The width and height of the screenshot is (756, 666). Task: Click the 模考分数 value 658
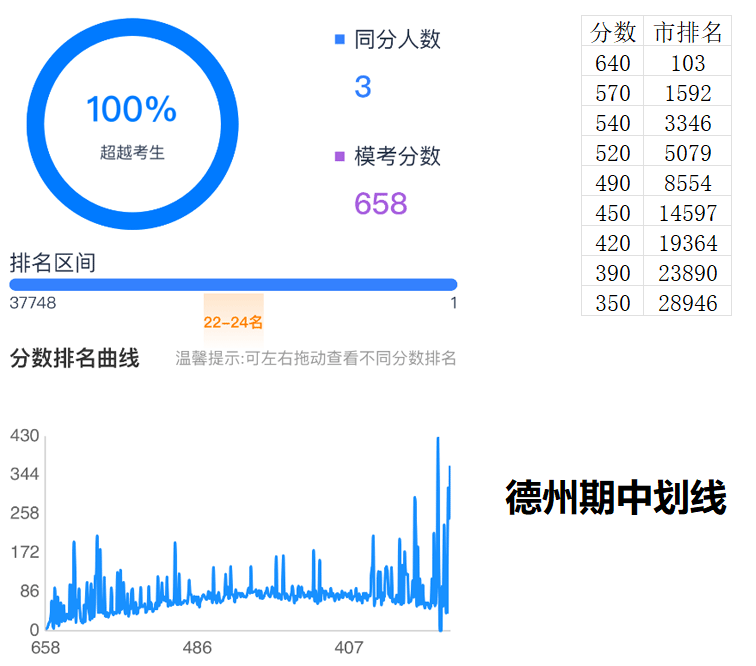point(381,204)
